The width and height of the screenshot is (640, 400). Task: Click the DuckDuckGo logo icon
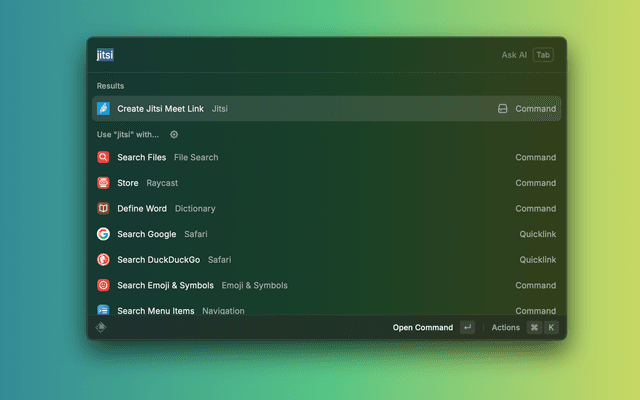click(x=103, y=259)
